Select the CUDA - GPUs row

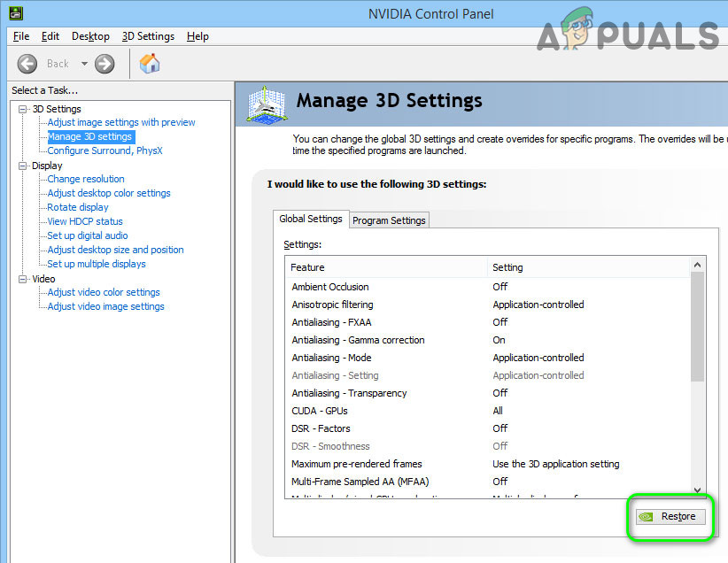[487, 411]
